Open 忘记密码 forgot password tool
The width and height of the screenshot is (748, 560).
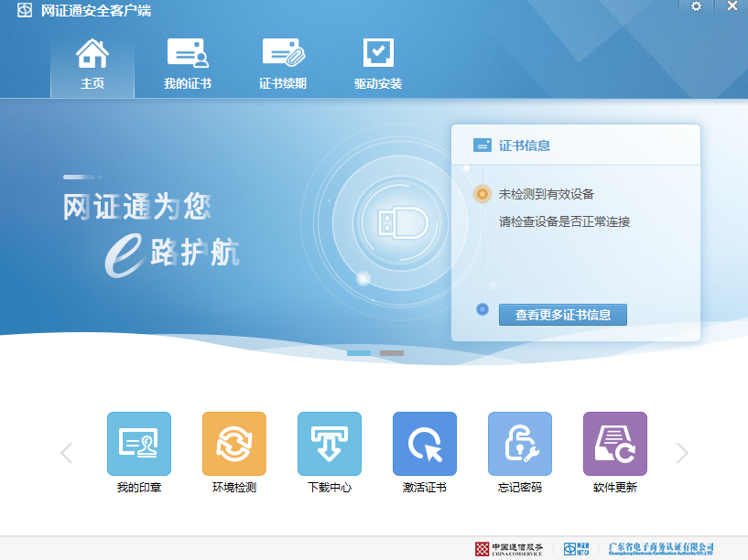point(520,444)
